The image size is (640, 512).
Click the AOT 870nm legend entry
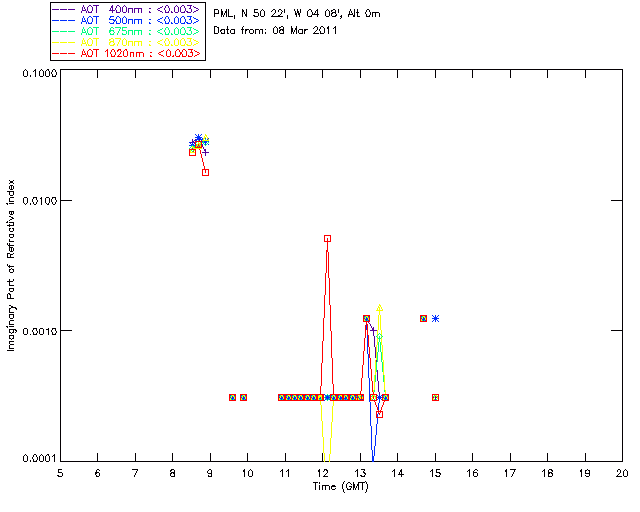pyautogui.click(x=127, y=42)
